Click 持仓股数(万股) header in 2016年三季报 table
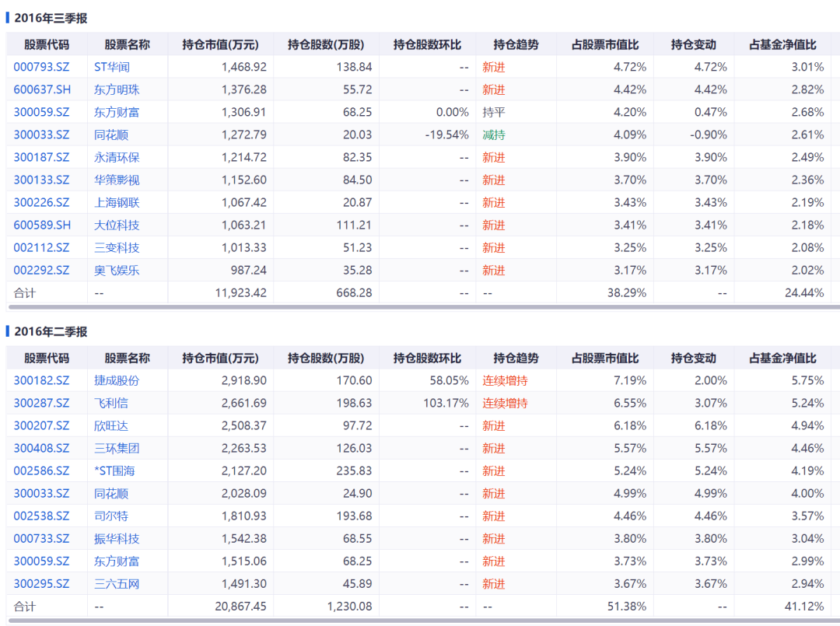Viewport: 840px width, 626px height. 326,44
